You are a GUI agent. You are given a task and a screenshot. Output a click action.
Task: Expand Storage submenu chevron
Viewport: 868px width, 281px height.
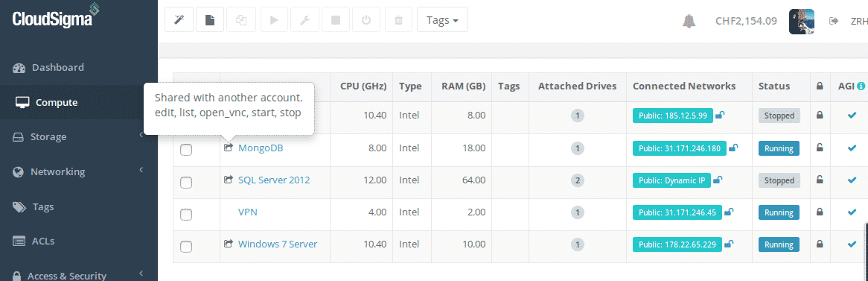tap(141, 135)
